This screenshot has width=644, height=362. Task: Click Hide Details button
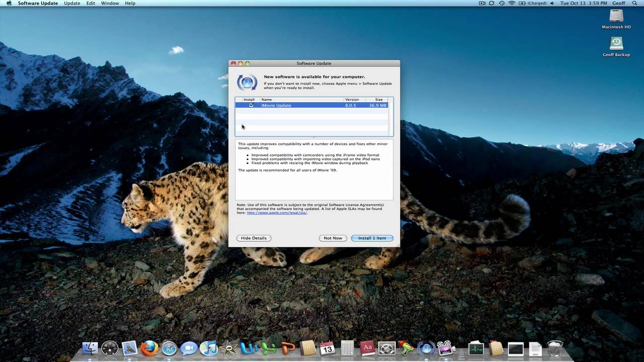254,238
